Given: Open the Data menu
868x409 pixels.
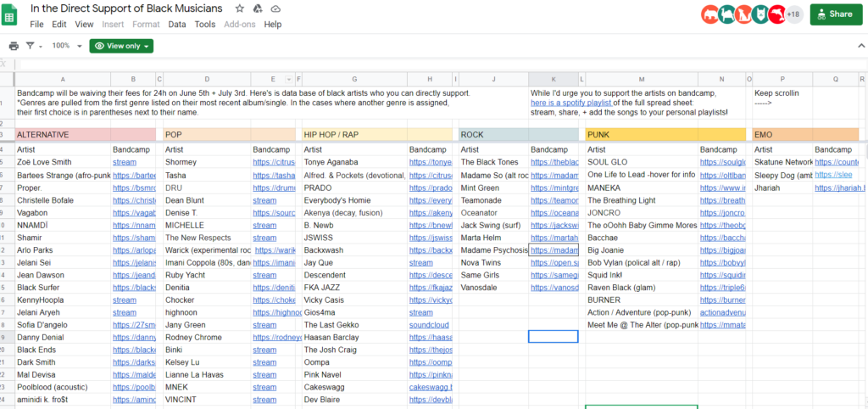Looking at the screenshot, I should tap(177, 25).
